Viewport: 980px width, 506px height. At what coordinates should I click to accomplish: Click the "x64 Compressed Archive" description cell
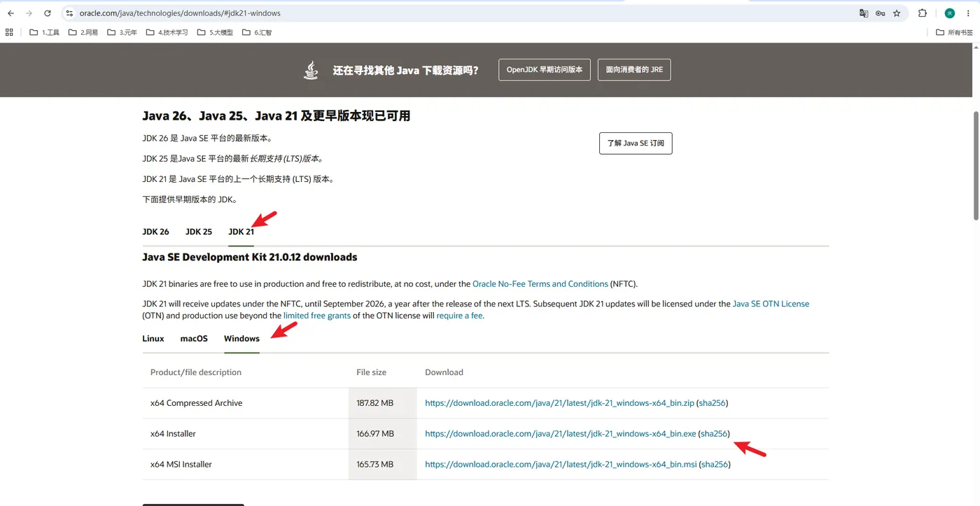[x=245, y=403]
